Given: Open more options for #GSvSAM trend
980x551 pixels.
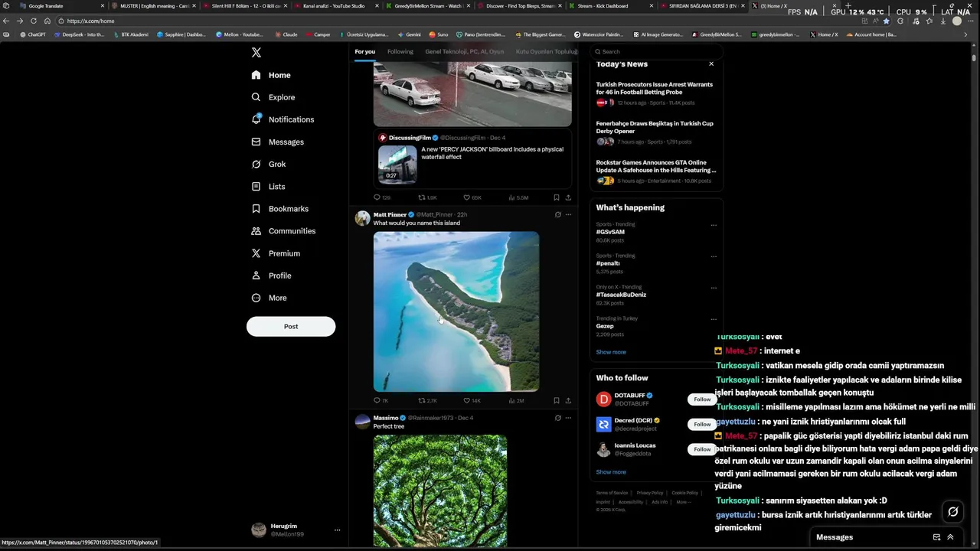Looking at the screenshot, I should (x=714, y=226).
